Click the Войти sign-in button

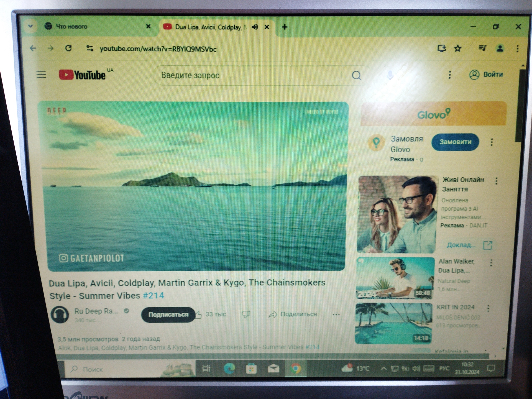[x=486, y=74]
